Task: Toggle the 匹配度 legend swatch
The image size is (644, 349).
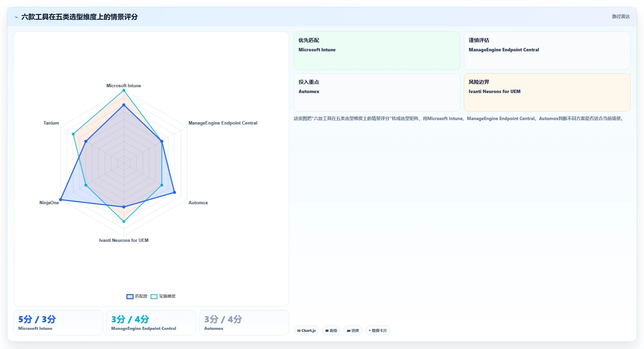Action: click(130, 296)
